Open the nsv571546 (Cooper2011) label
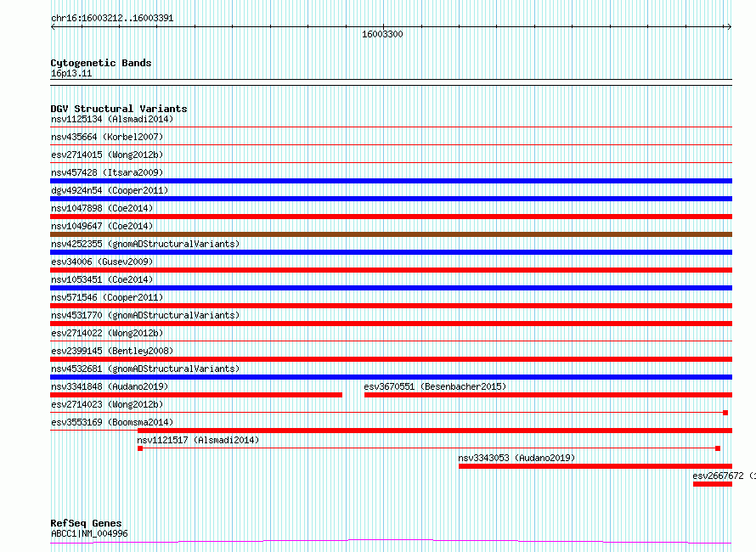 (107, 297)
